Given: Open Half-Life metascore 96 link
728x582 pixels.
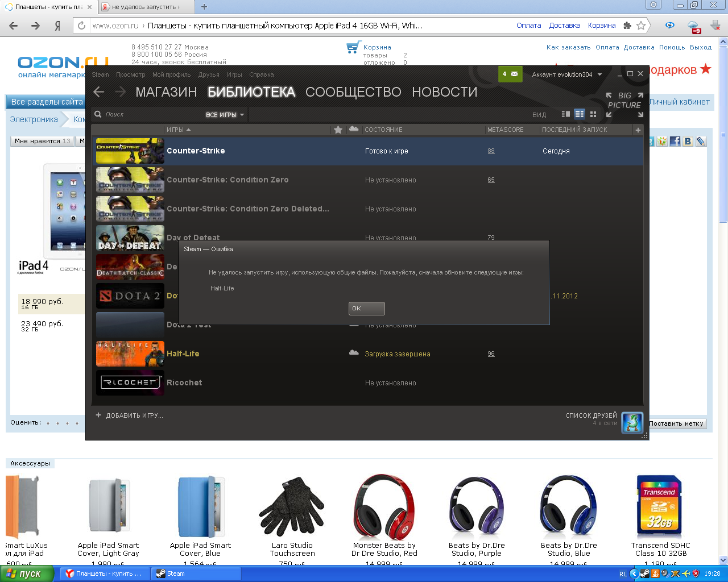Looking at the screenshot, I should click(x=491, y=354).
